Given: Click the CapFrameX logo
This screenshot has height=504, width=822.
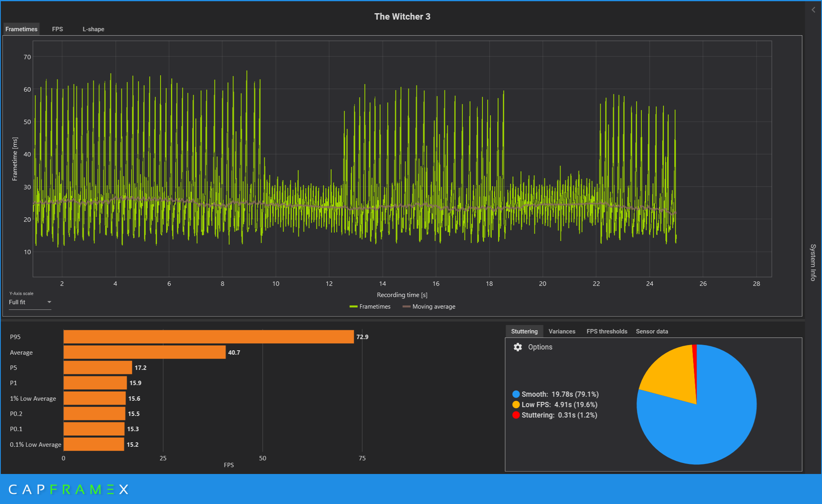Looking at the screenshot, I should tap(68, 489).
